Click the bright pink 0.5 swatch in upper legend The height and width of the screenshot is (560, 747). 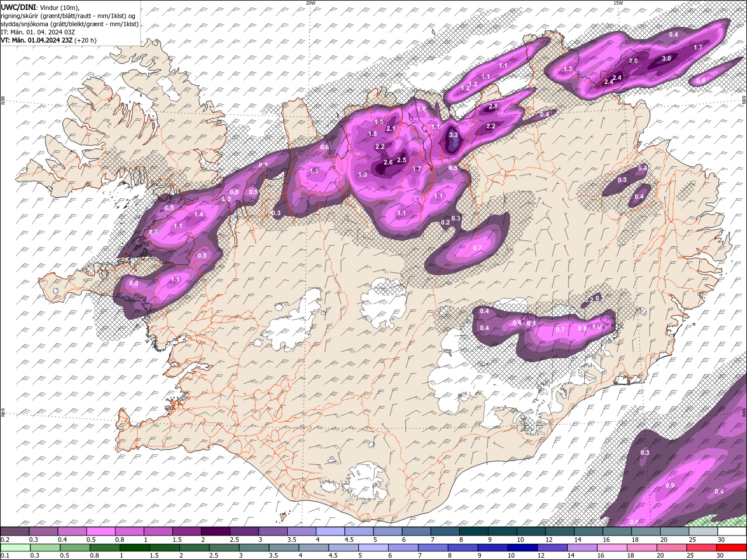[x=100, y=531]
